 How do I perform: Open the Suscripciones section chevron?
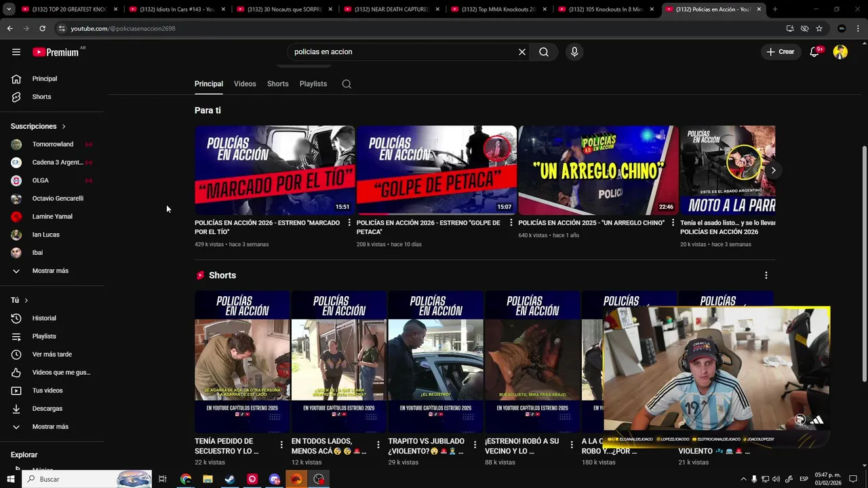pos(64,127)
